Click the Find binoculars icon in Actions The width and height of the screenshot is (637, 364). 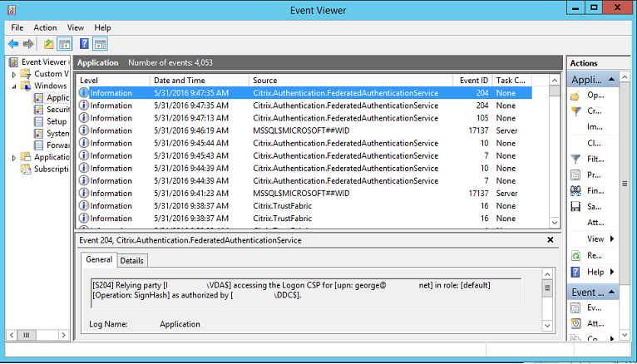point(575,190)
